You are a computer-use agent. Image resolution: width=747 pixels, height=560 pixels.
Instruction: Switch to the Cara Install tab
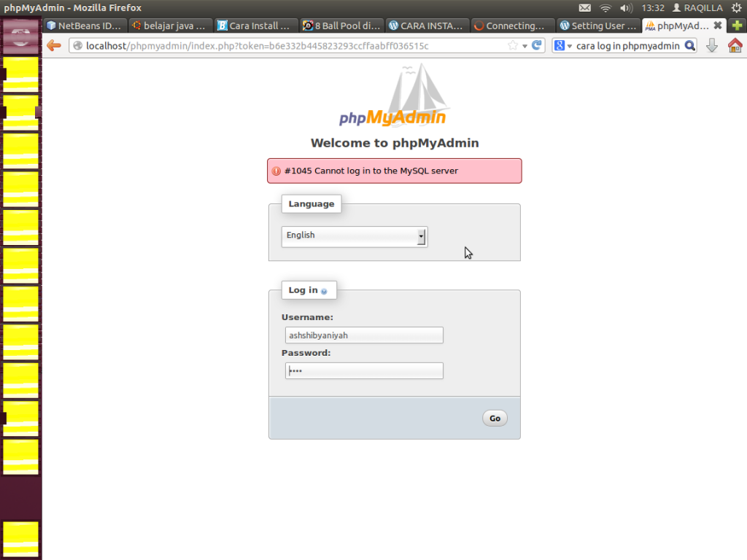[x=256, y=26]
